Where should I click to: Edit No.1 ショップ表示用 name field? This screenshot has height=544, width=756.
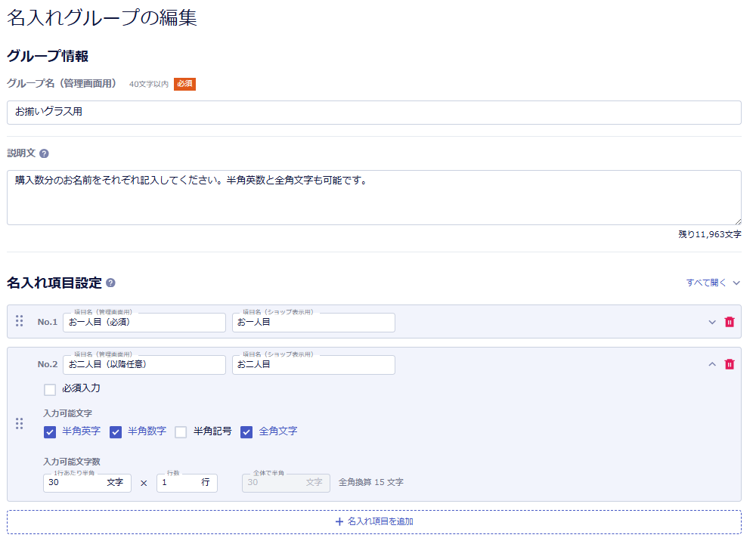314,323
